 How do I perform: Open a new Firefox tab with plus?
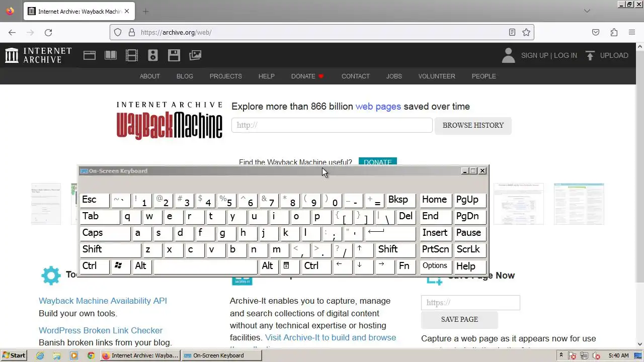(x=145, y=11)
